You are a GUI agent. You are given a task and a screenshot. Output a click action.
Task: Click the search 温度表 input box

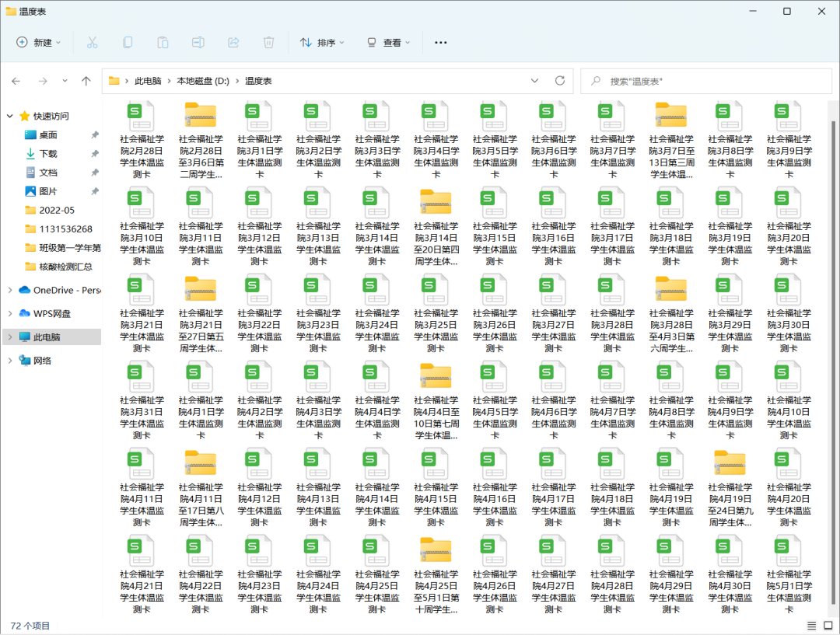tap(706, 81)
